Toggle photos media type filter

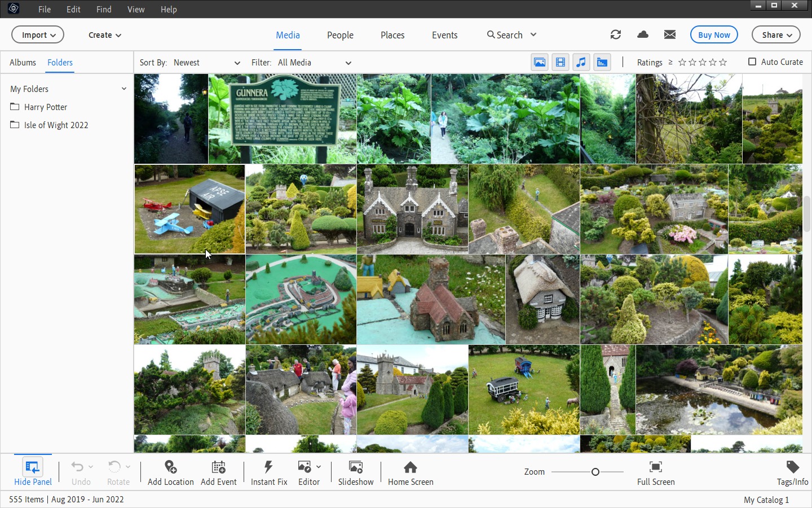click(x=540, y=62)
